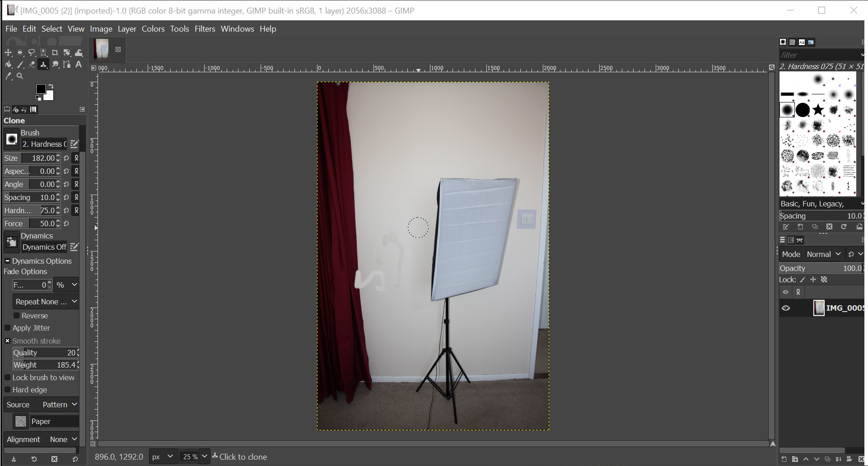The width and height of the screenshot is (868, 466).
Task: Select the Ellipse Select tool
Action: pyautogui.click(x=20, y=53)
